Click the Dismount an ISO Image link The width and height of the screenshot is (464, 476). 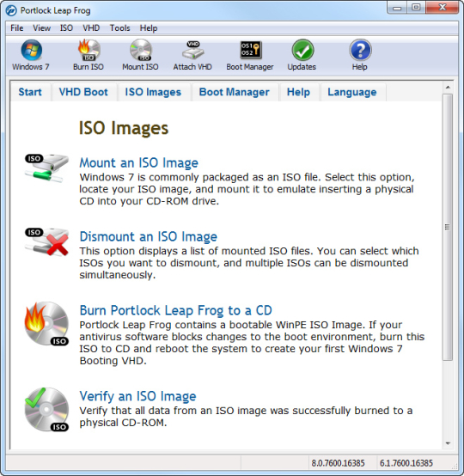point(149,237)
